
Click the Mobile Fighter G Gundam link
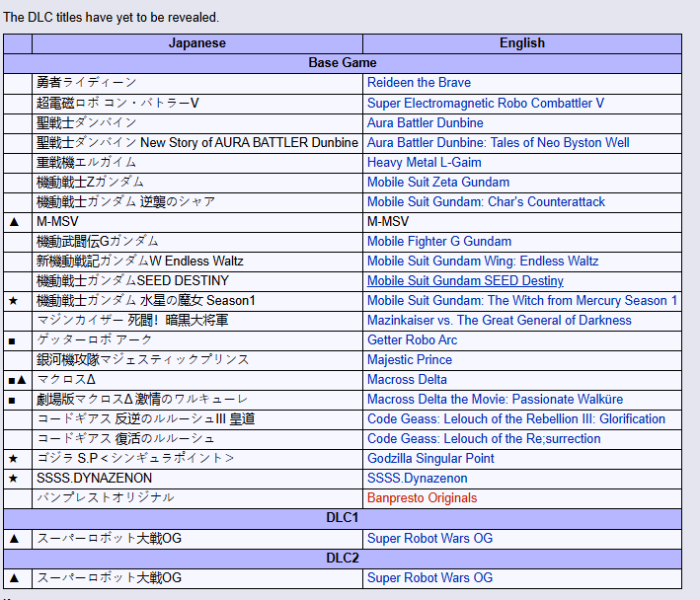coord(439,242)
